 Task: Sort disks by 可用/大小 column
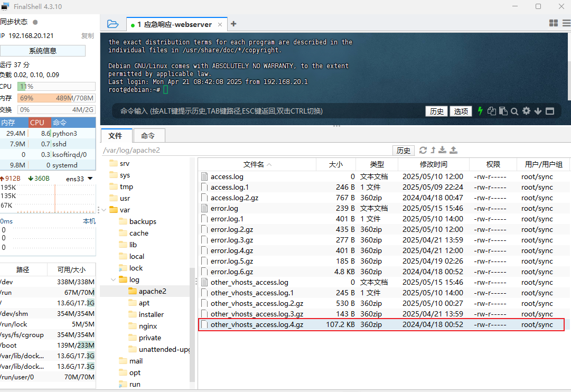71,269
